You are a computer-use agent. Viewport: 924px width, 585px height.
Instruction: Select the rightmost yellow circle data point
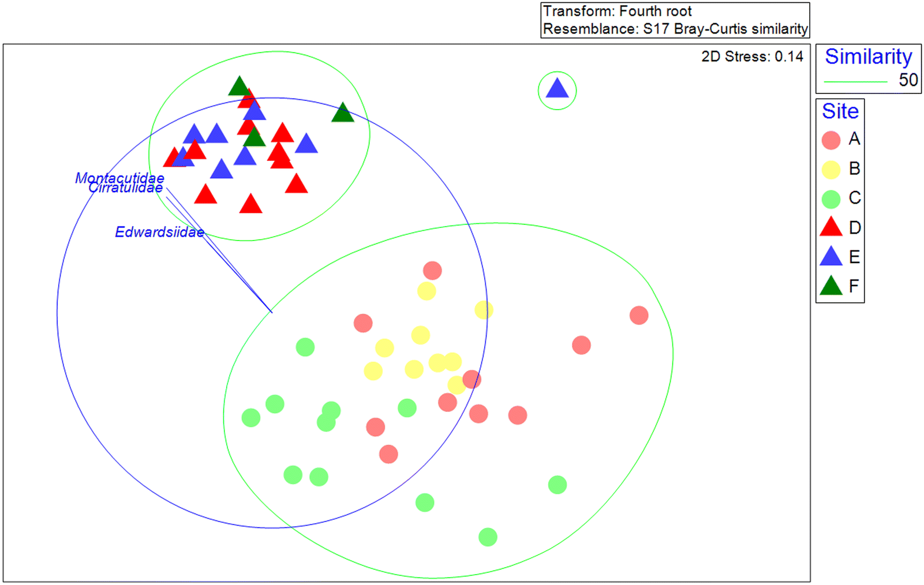coord(484,310)
